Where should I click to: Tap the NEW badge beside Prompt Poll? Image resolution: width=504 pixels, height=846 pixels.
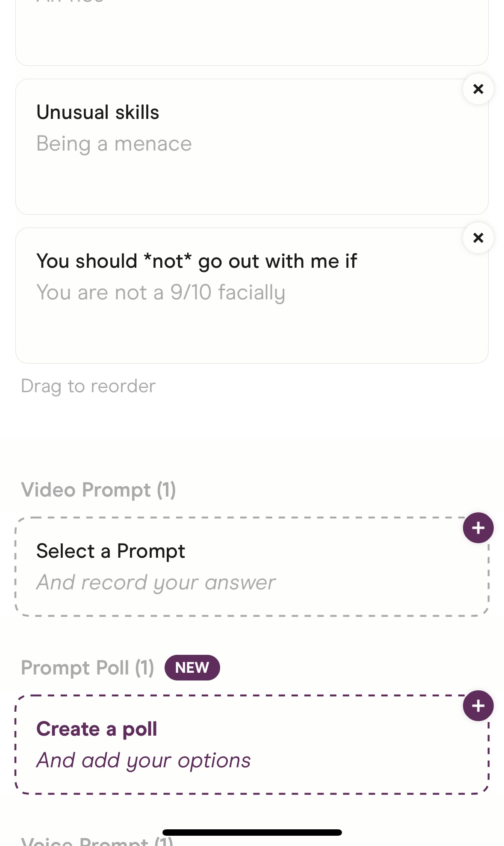click(192, 668)
